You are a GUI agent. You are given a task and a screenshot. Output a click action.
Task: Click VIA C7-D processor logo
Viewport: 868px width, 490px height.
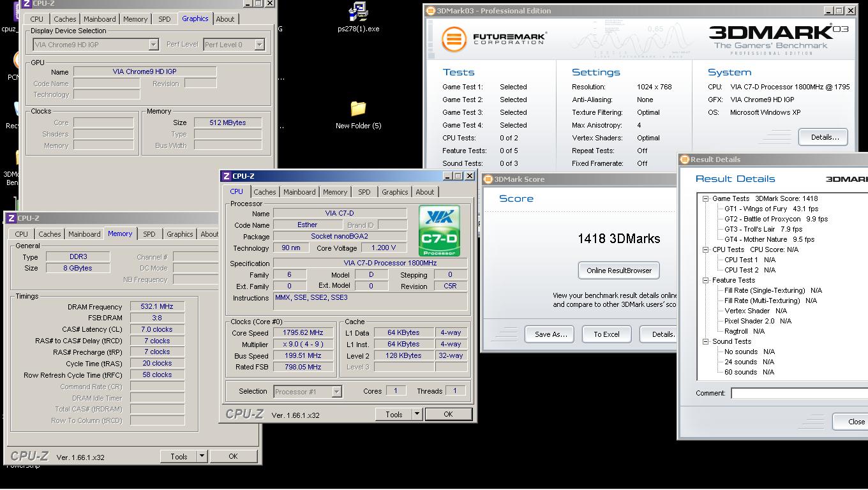tap(440, 231)
